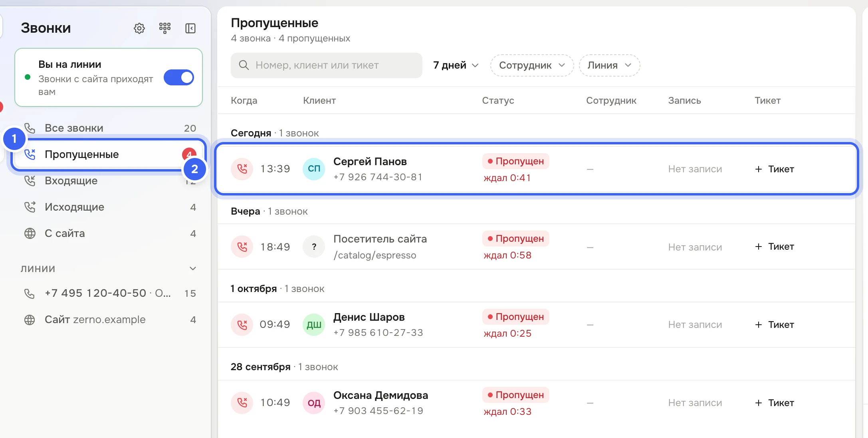Click missed-call icon at 18:49 row

pos(242,247)
